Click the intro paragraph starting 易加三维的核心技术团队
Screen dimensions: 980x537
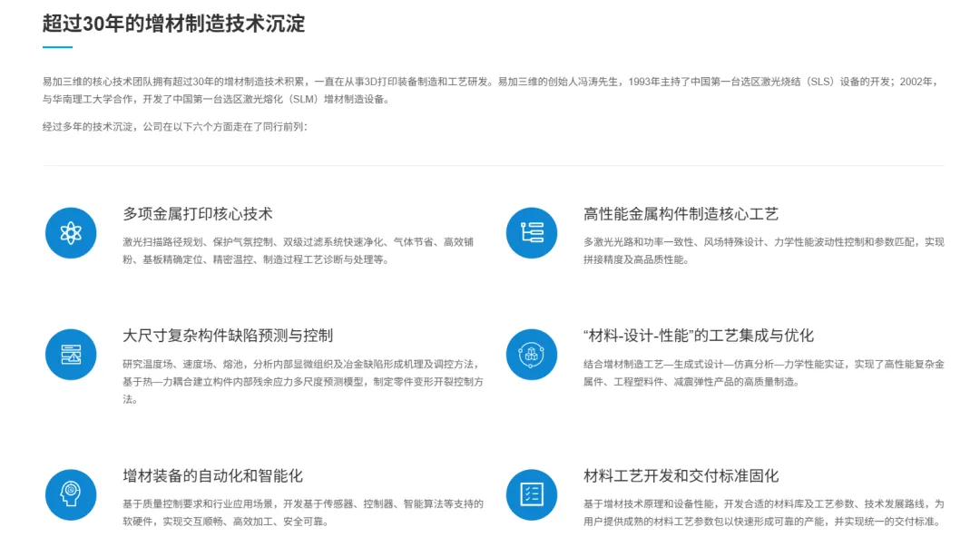(491, 90)
